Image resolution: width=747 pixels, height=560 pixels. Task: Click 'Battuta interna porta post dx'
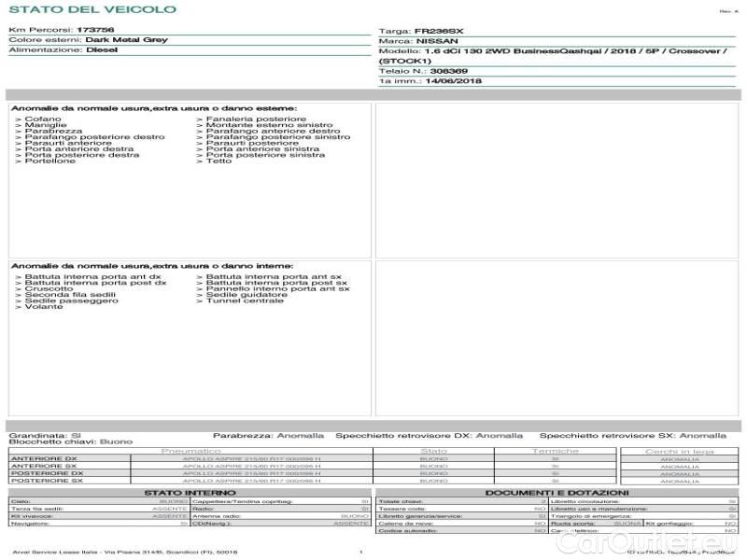[96, 283]
